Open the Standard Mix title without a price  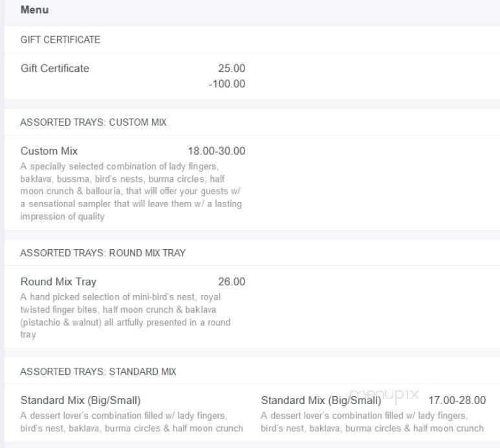click(x=80, y=401)
